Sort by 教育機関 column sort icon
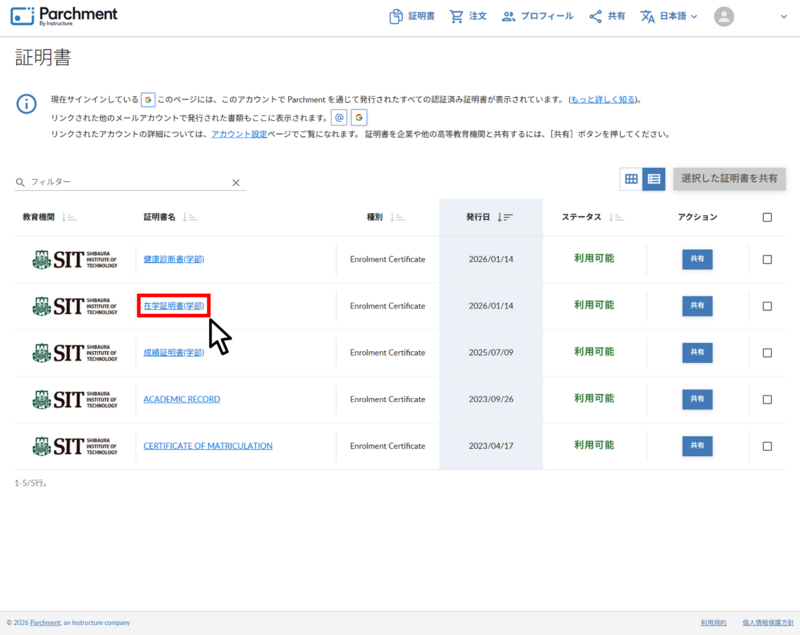 point(68,217)
